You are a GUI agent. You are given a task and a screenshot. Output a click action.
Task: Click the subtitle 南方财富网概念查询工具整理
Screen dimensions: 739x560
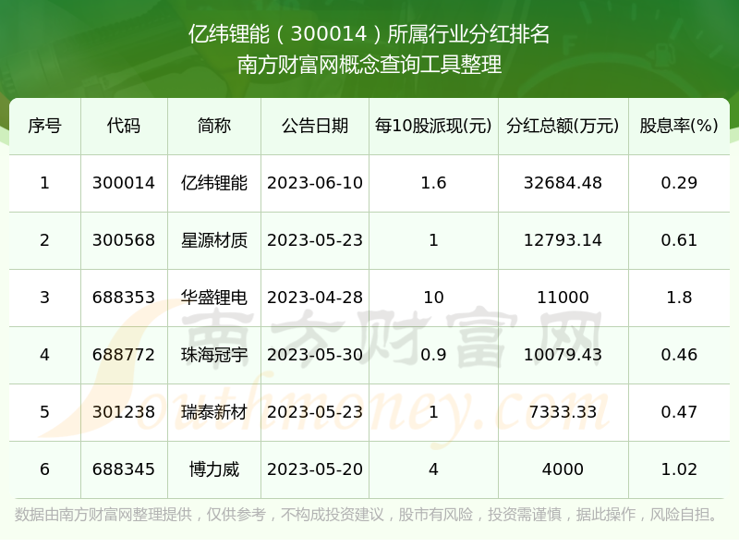click(369, 65)
